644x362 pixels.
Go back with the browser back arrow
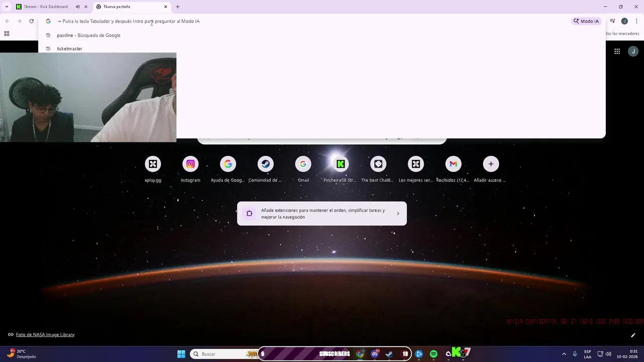(7, 21)
